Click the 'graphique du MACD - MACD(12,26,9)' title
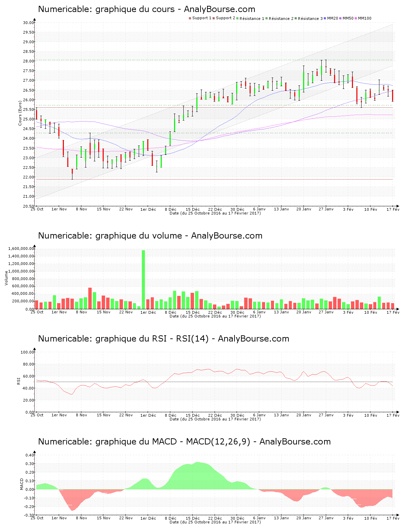Screen dimensions: 412x532 point(184,442)
